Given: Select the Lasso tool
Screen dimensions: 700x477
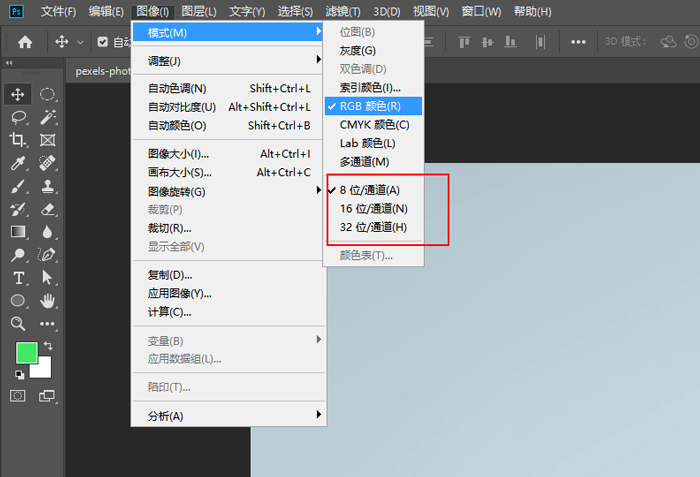Looking at the screenshot, I should pyautogui.click(x=18, y=117).
